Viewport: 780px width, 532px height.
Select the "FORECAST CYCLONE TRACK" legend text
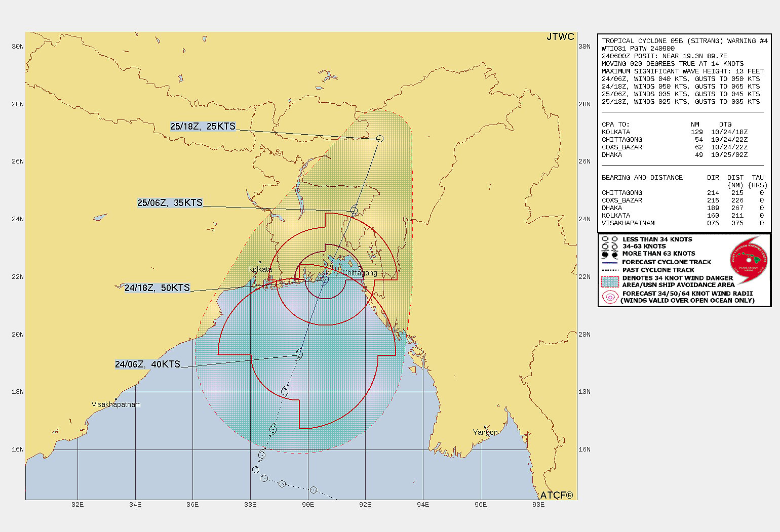pyautogui.click(x=667, y=262)
